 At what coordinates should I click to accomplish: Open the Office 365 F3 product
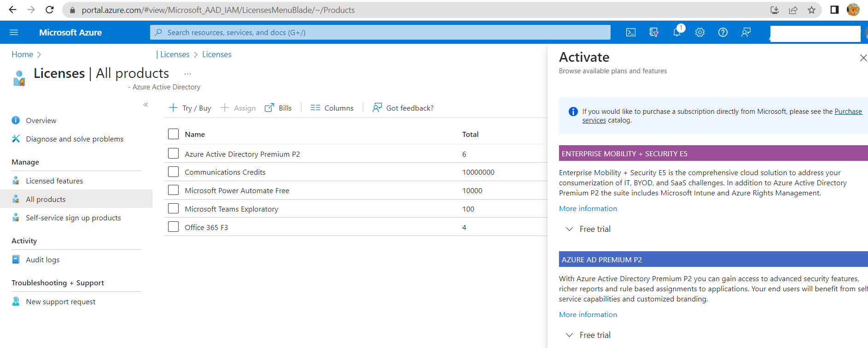pyautogui.click(x=206, y=227)
